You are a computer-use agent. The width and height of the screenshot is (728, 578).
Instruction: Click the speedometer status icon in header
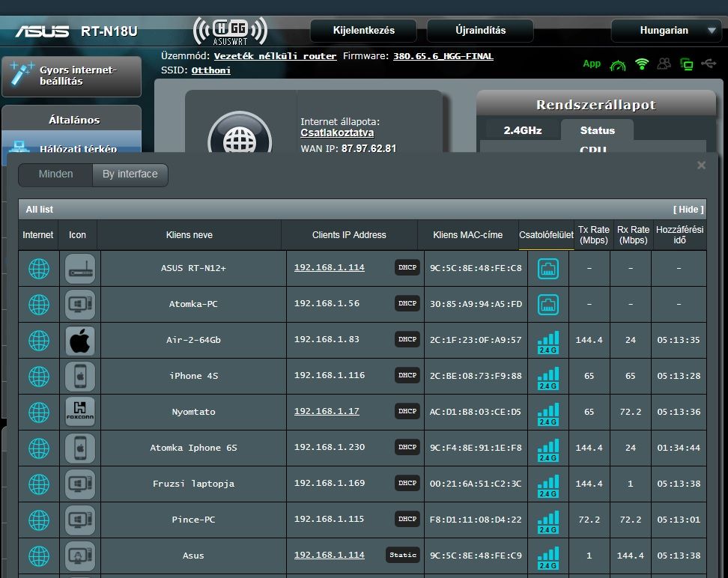pos(617,65)
